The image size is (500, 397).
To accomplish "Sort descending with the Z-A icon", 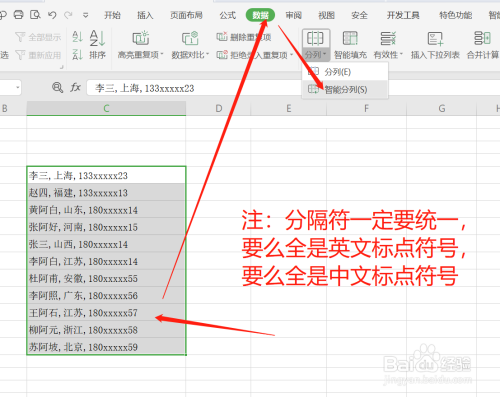I will pos(77,54).
